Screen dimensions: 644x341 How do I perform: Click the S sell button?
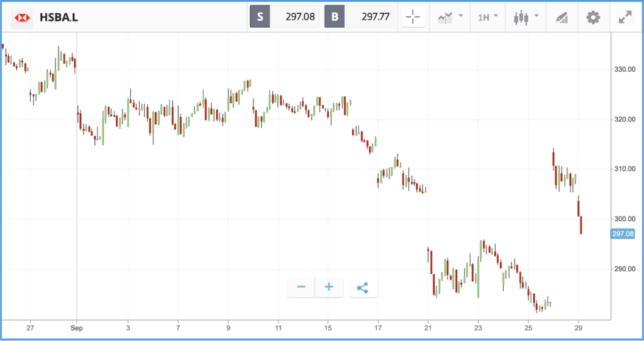tap(260, 17)
